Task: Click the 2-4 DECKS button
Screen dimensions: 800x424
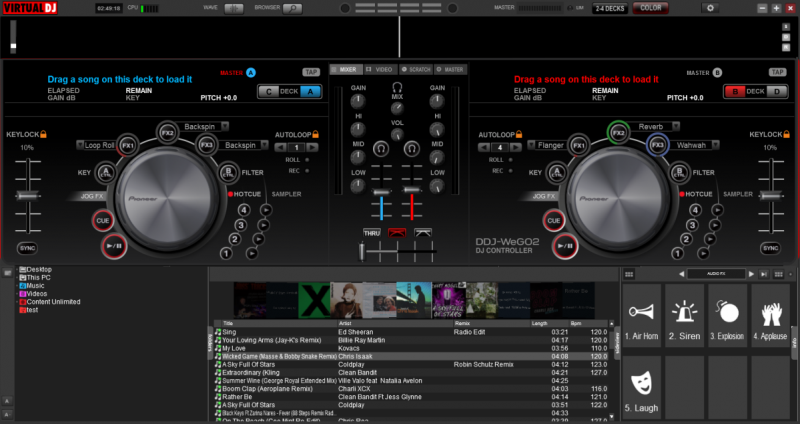Action: tap(610, 9)
